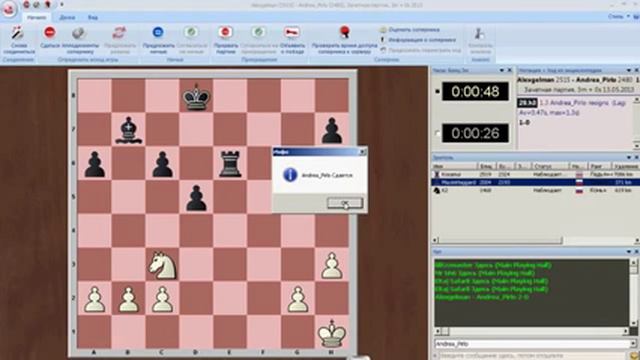Click the Согласиться на ничью icon
Image resolution: width=640 pixels, height=360 pixels.
(191, 32)
